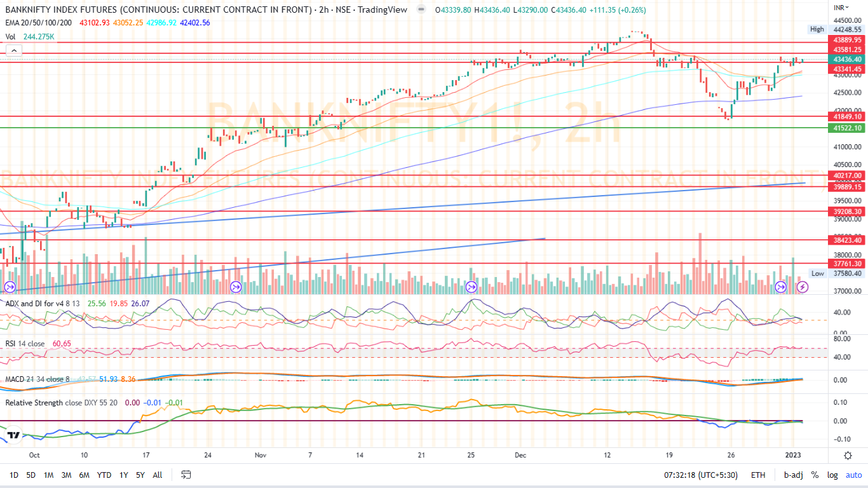
Task: Click the 40217.00 price level label
Action: pos(847,175)
